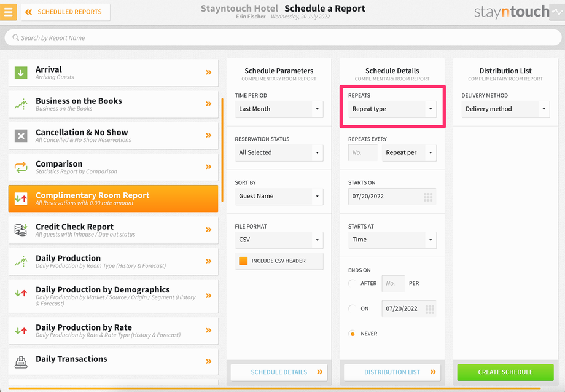
Task: Click the Ends After number field
Action: pyautogui.click(x=393, y=283)
